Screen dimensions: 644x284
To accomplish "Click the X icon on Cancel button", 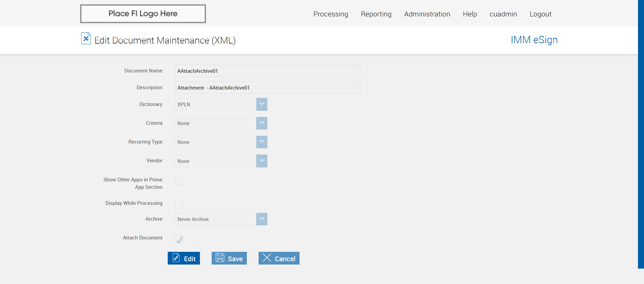I will click(x=267, y=258).
